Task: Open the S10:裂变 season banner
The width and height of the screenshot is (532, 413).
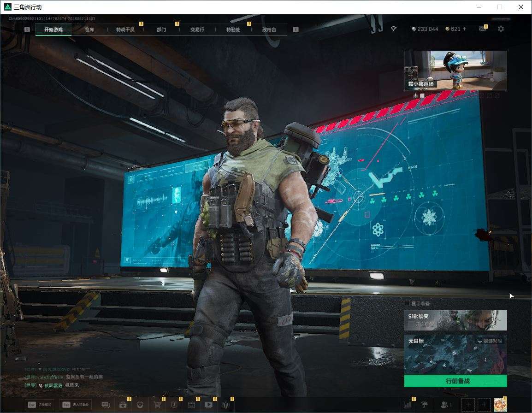Action: click(x=455, y=320)
